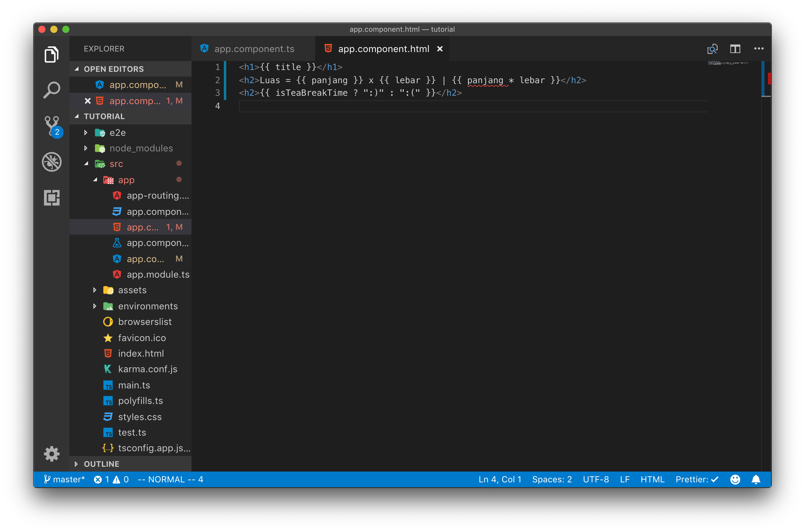
Task: Collapse the src folder
Action: (x=130, y=164)
